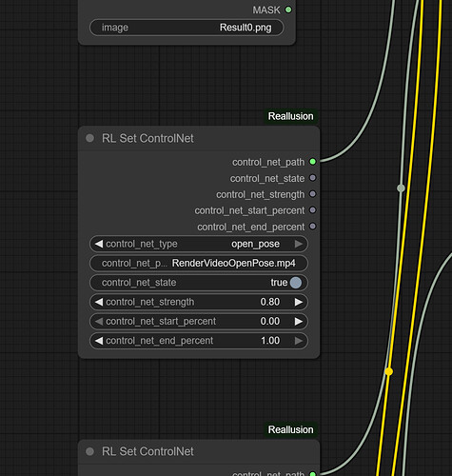Screen dimensions: 452x476
Task: Click the RenderVideoOpenPose.mp4 path field
Action: click(x=199, y=263)
